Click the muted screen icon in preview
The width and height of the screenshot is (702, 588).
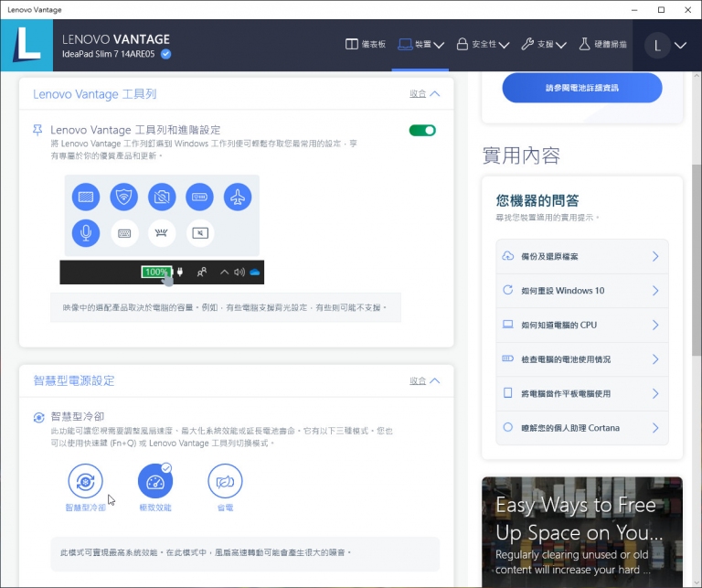pos(200,233)
